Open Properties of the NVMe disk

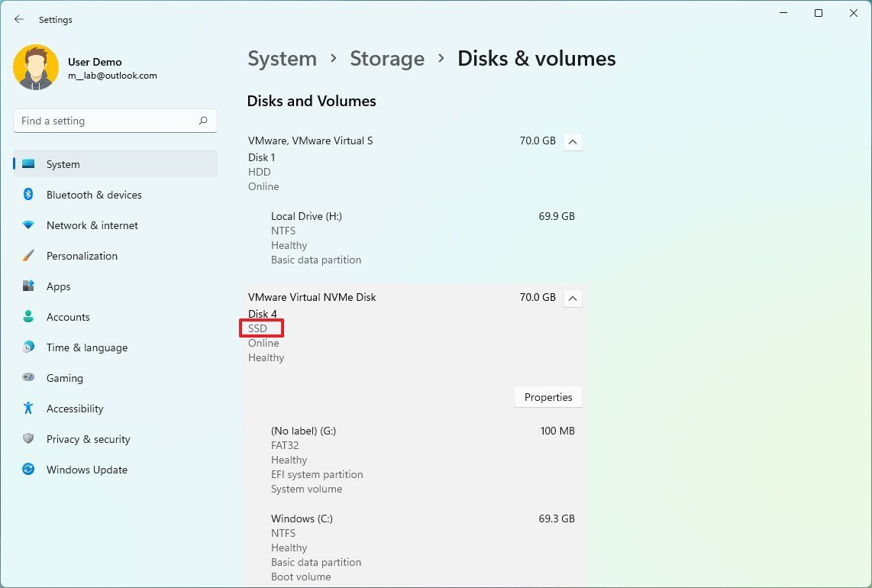tap(547, 397)
